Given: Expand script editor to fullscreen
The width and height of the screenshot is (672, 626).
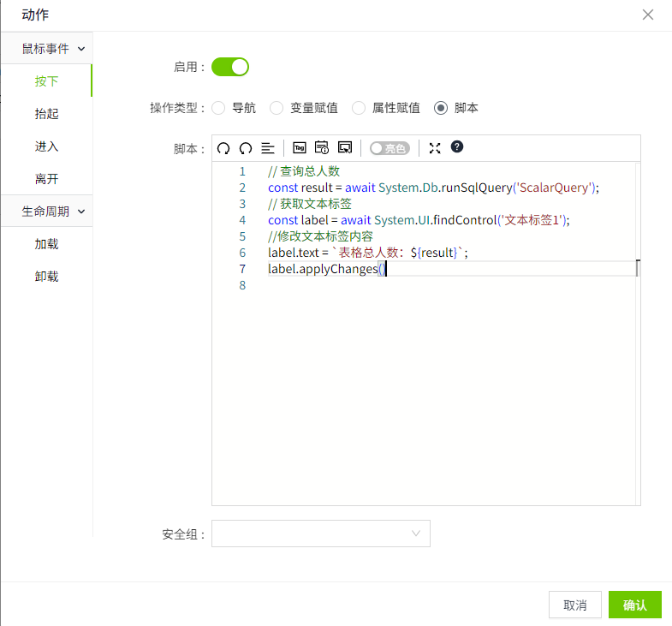Looking at the screenshot, I should pyautogui.click(x=435, y=148).
